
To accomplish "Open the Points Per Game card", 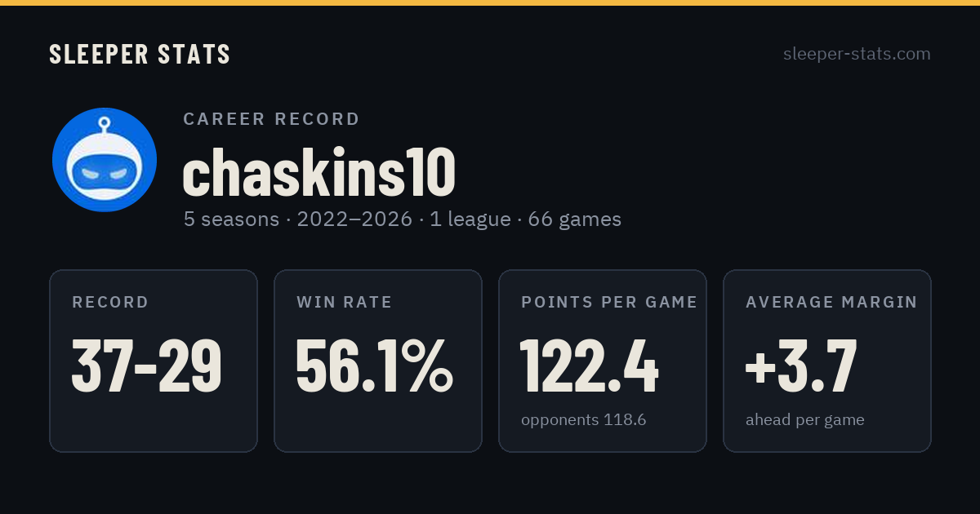I will pyautogui.click(x=603, y=361).
